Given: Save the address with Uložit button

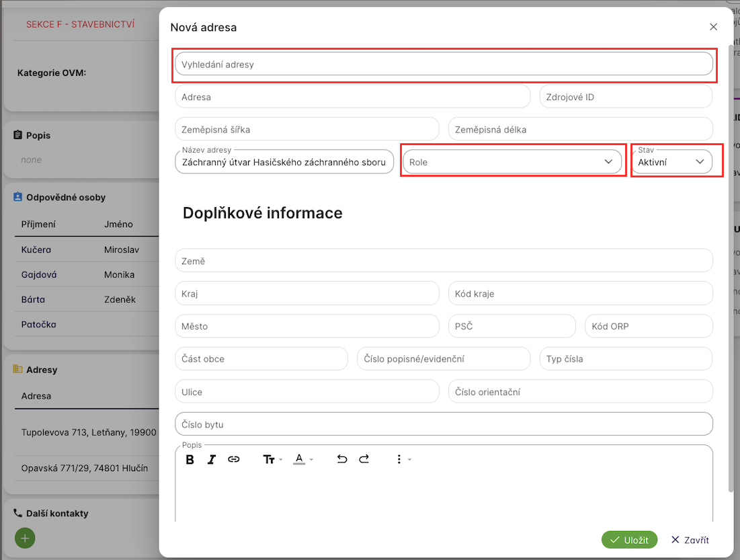Looking at the screenshot, I should [x=629, y=540].
